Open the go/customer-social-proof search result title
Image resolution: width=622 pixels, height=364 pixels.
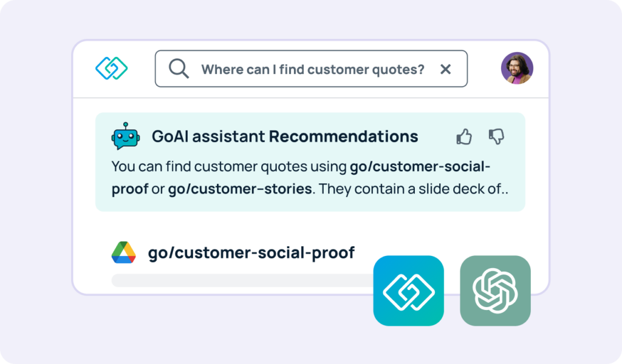point(251,253)
